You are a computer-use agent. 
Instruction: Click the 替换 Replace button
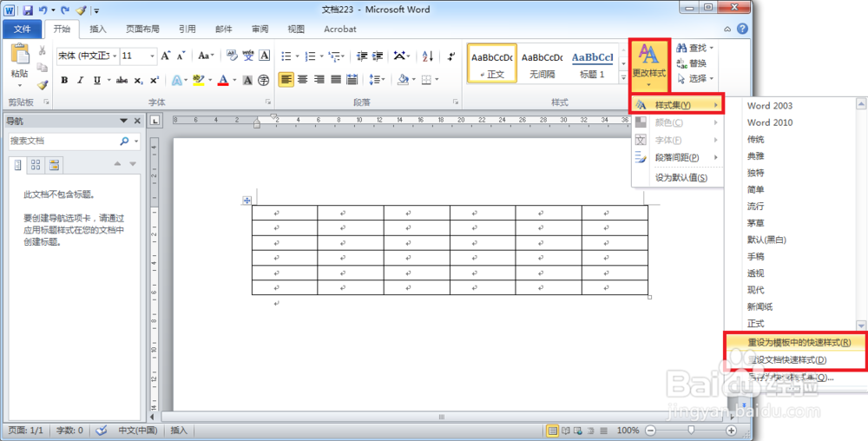692,63
